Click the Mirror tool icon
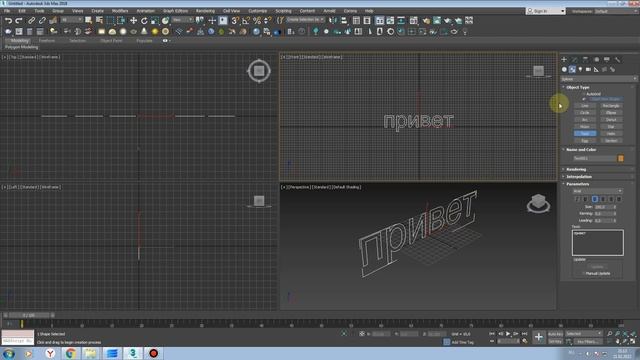This screenshot has width=640, height=360. 333,20
